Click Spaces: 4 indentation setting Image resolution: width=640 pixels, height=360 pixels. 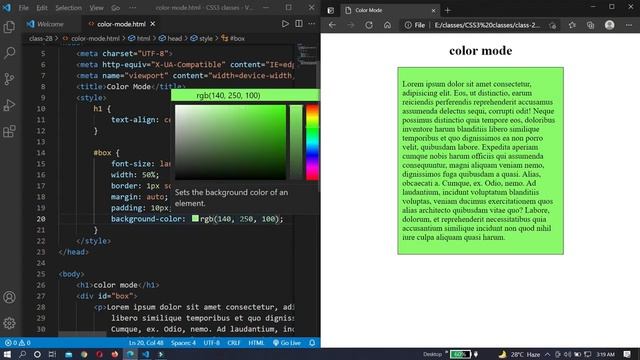(x=183, y=343)
